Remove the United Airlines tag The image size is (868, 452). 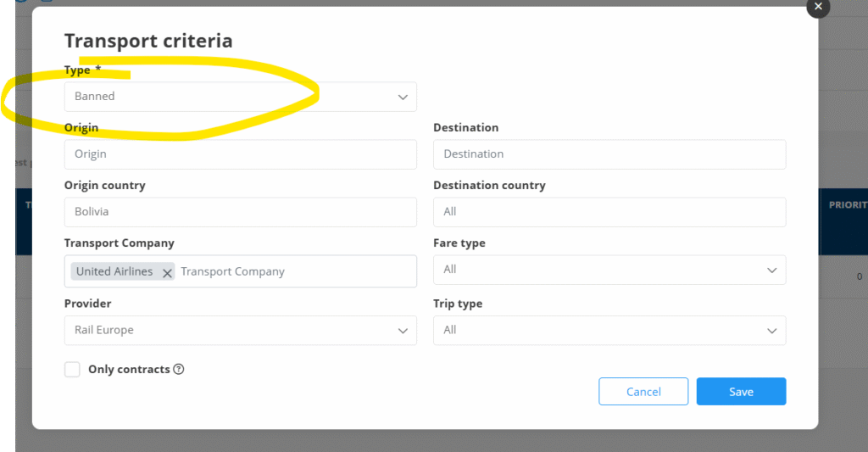click(167, 272)
